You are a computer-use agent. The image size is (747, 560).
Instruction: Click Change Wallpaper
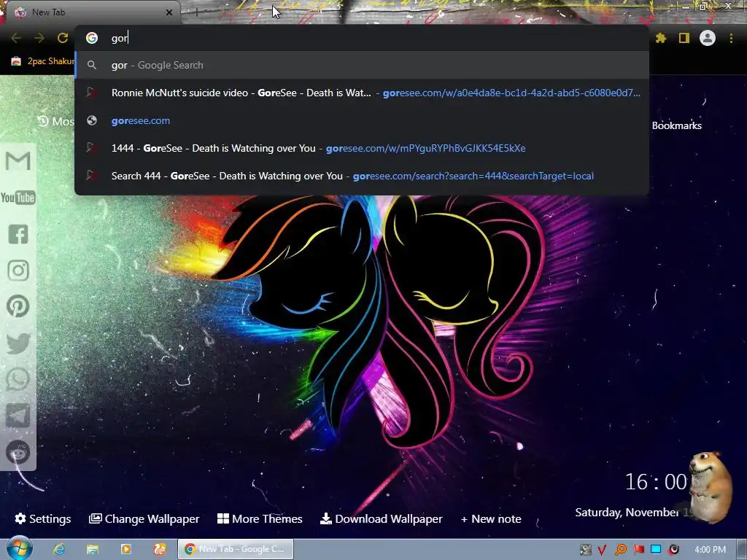point(144,518)
